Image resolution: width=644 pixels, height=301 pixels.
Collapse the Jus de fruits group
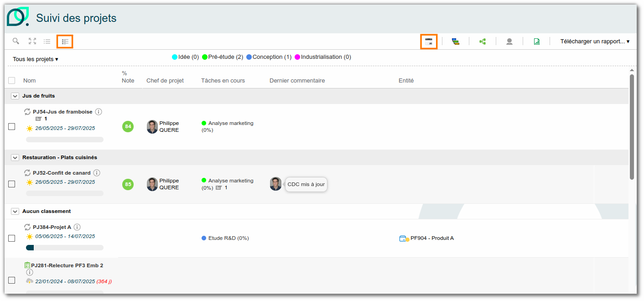click(15, 96)
